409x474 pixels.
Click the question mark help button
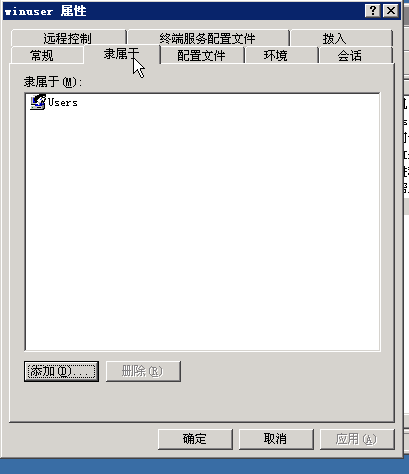click(x=373, y=11)
